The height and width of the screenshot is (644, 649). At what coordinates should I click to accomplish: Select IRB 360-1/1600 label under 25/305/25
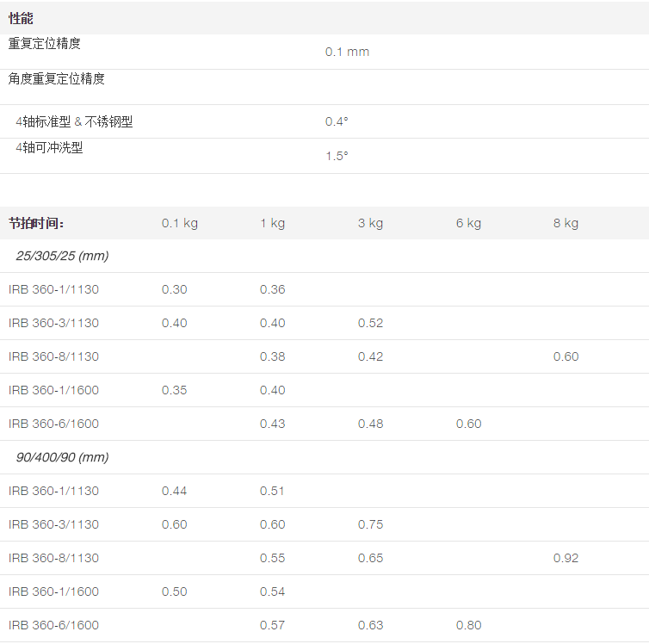(x=54, y=390)
